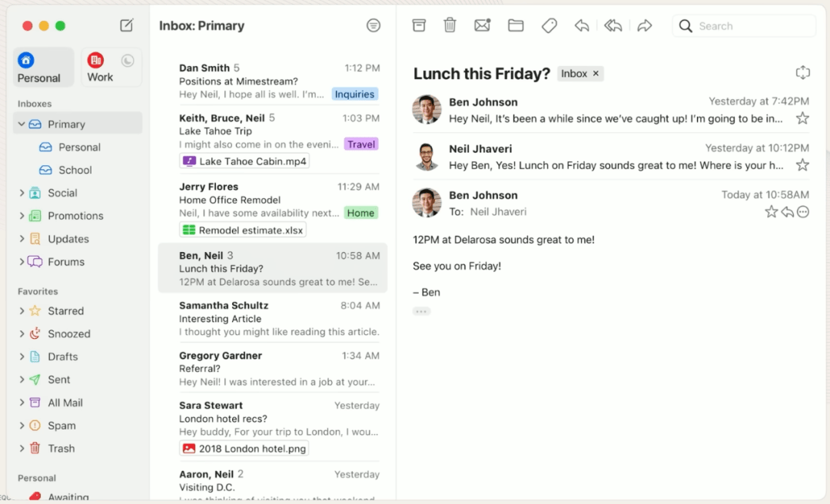Compose a new message with pencil icon
830x504 pixels.
127,25
